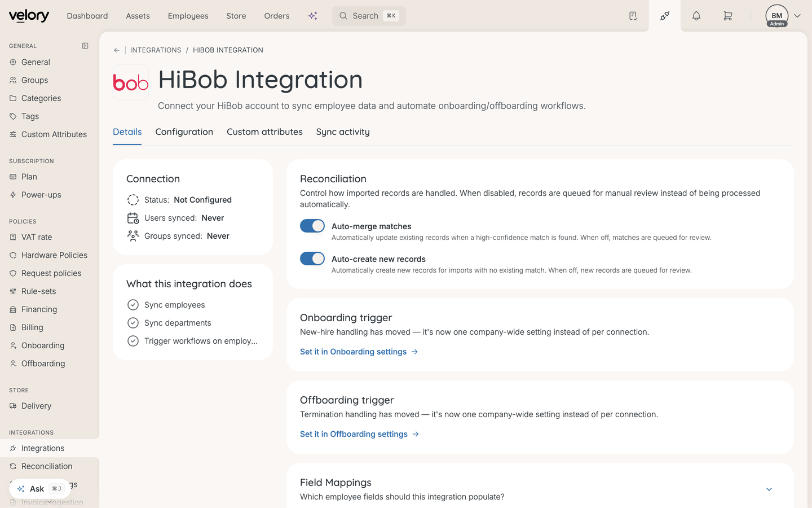Open the tasks checklist icon in header

pyautogui.click(x=633, y=16)
